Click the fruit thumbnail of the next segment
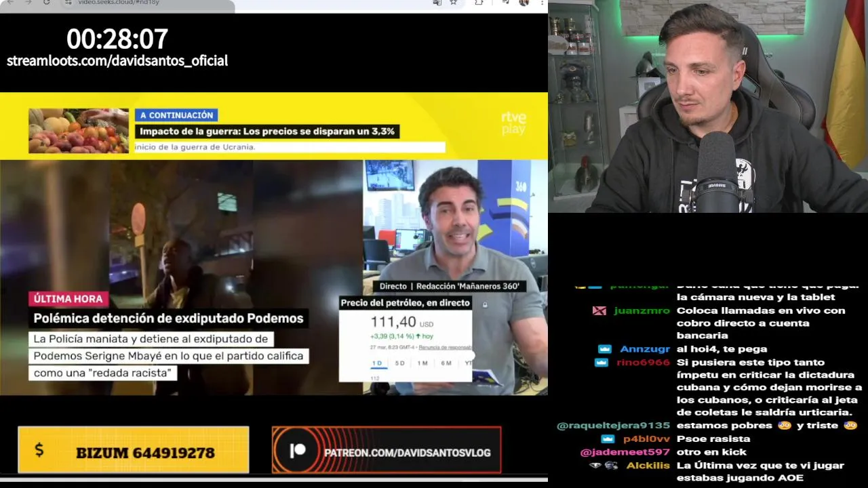This screenshot has width=868, height=488. (79, 131)
